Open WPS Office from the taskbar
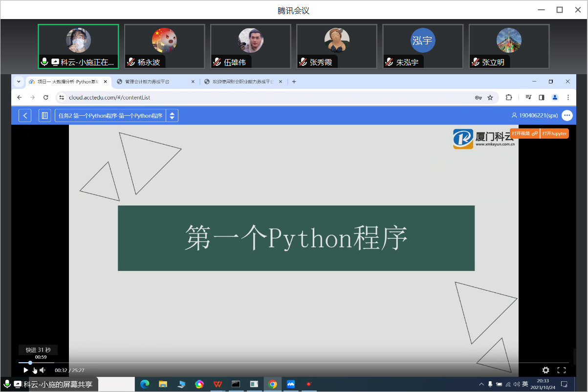The width and height of the screenshot is (588, 392). coord(217,384)
